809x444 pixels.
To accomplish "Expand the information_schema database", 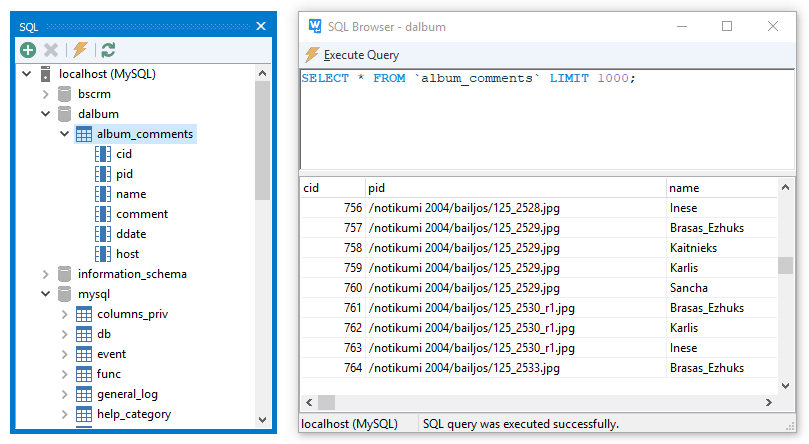I will 46,274.
